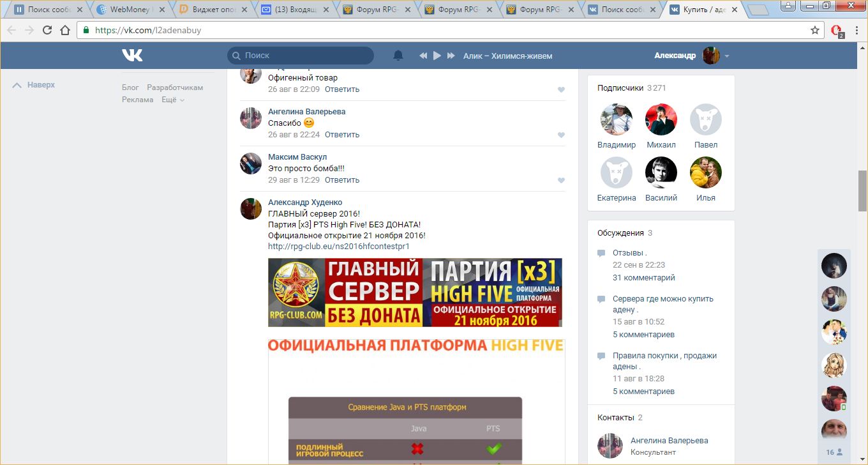Click the discussion icon beside "Правила покупки"
The height and width of the screenshot is (465, 868).
point(601,356)
